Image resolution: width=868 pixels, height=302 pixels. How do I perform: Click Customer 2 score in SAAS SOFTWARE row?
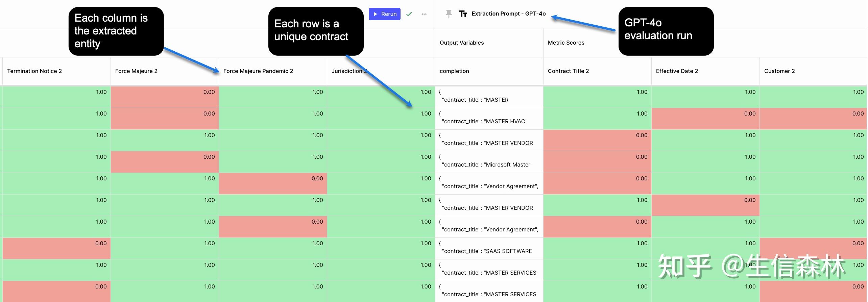click(x=813, y=248)
